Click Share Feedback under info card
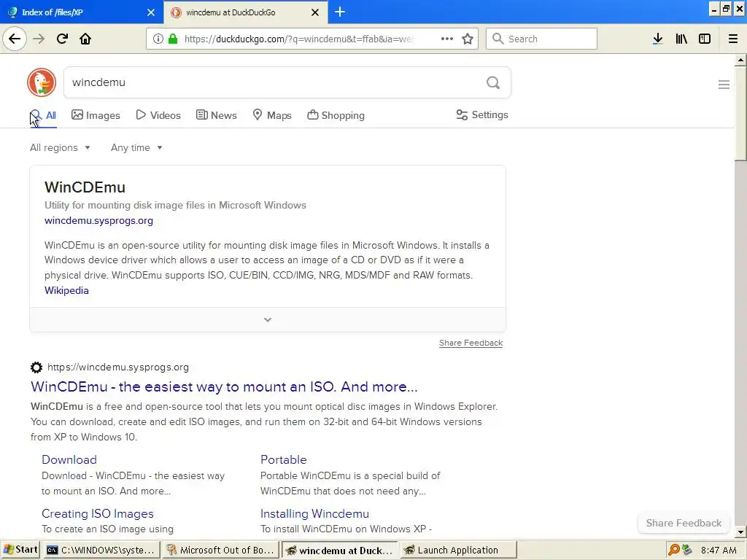This screenshot has height=560, width=747. pos(471,343)
